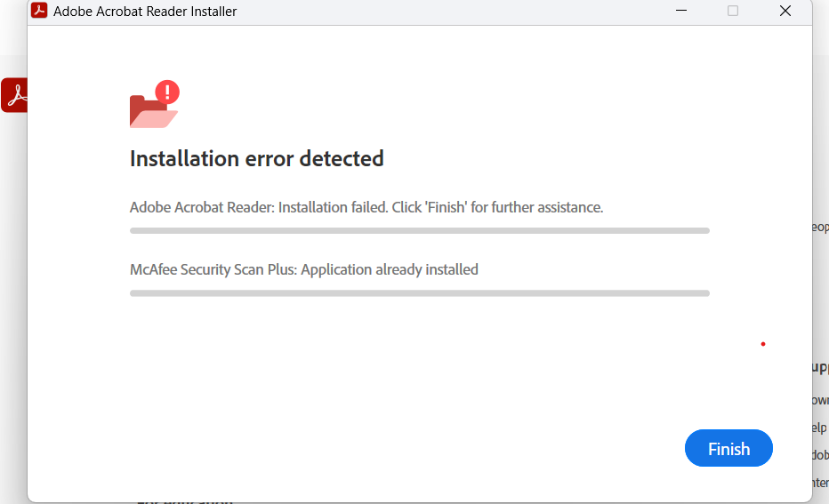Image resolution: width=829 pixels, height=504 pixels.
Task: Click the 'Installation error detected' heading
Action: click(x=257, y=159)
